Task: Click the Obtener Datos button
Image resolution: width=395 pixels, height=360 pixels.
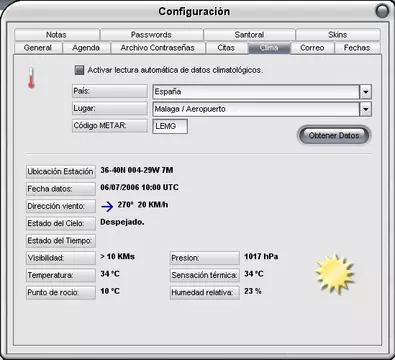Action: click(334, 135)
